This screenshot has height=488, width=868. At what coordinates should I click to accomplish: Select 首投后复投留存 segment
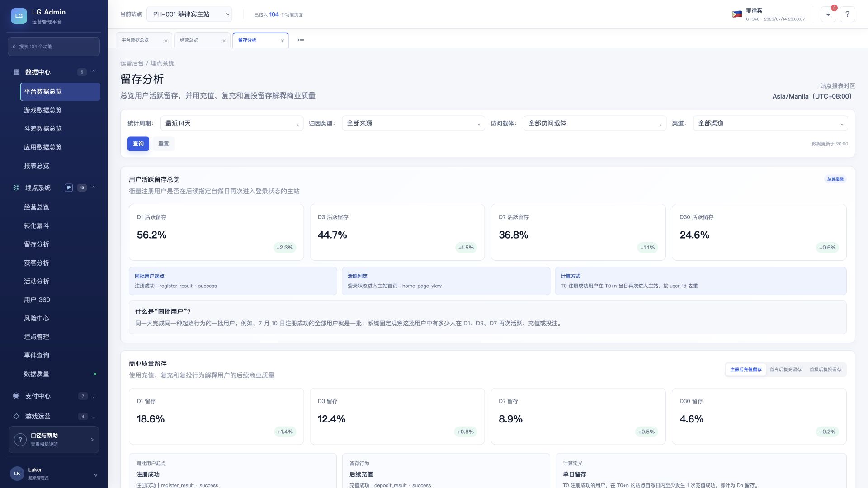tap(826, 370)
